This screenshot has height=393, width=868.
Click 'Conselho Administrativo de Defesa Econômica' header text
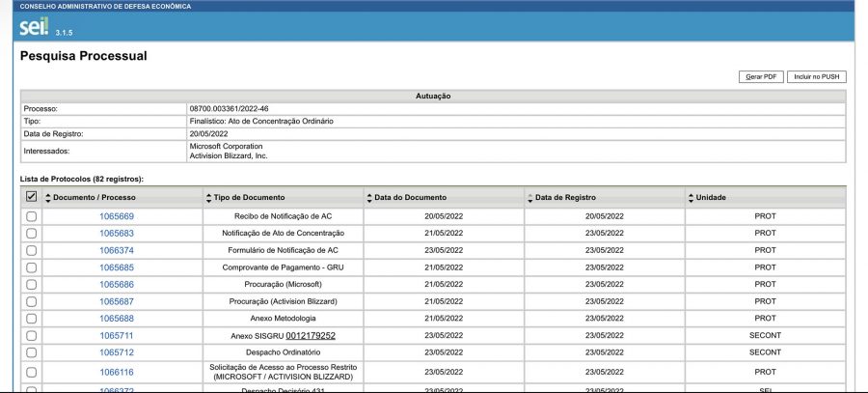coord(105,7)
